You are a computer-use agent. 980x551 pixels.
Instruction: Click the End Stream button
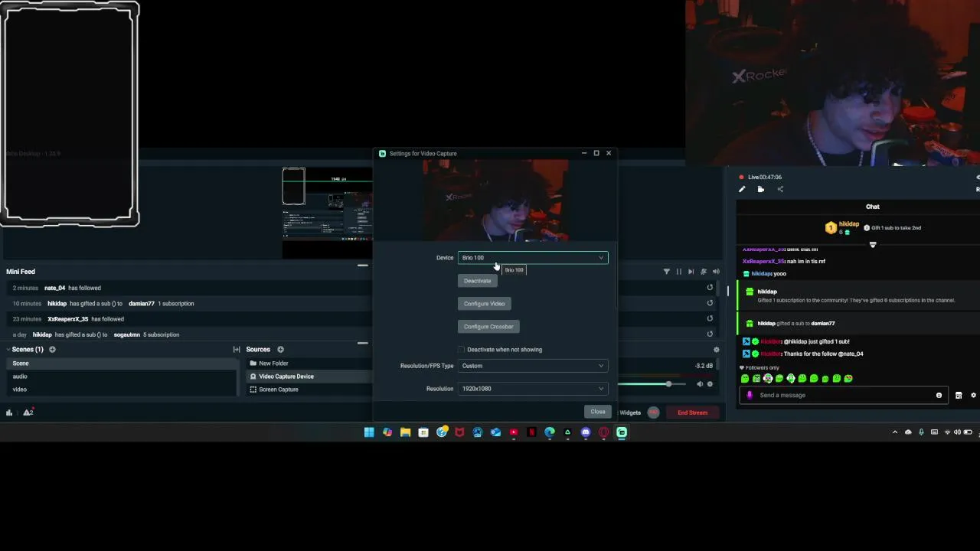coord(692,412)
